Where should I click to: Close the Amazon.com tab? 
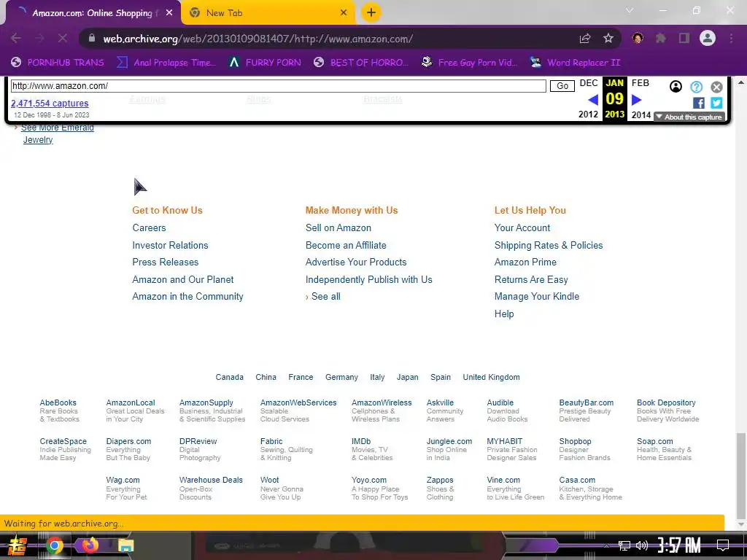169,13
